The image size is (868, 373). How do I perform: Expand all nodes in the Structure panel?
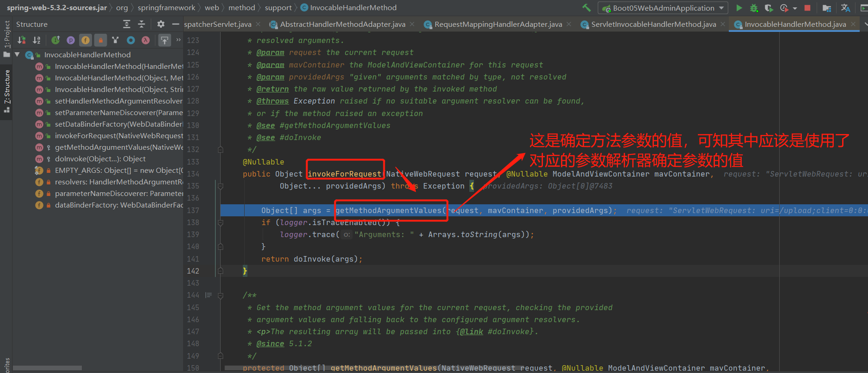[127, 24]
